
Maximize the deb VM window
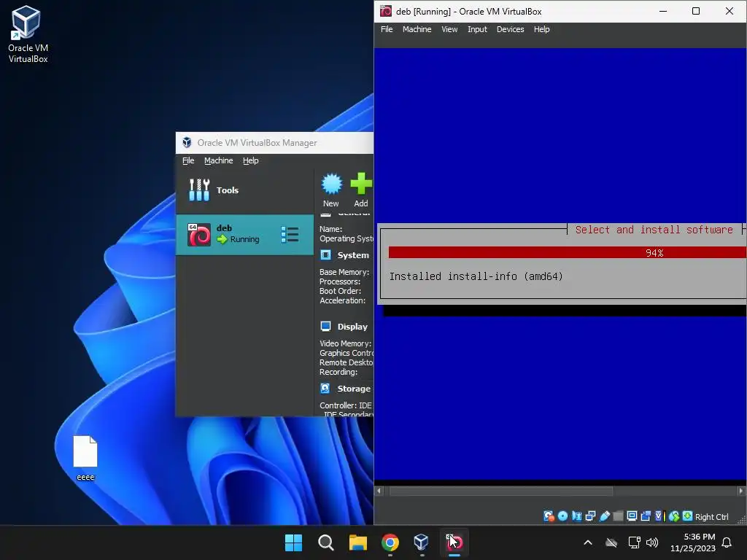695,11
